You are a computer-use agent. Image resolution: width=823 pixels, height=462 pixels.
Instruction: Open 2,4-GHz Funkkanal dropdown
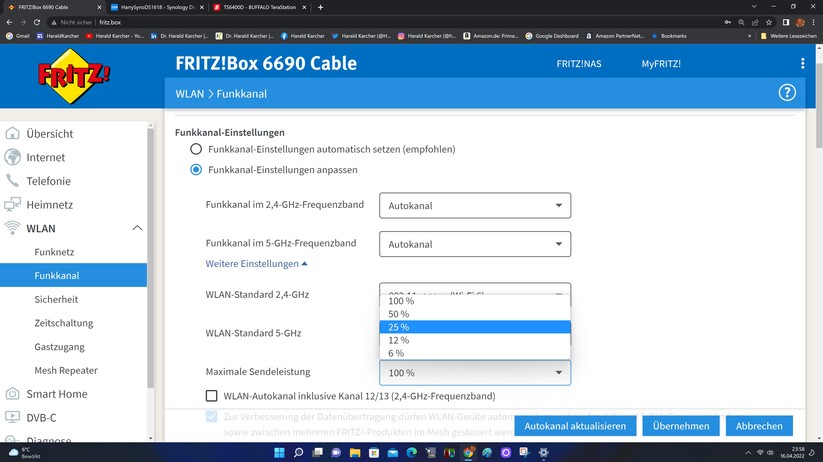[475, 206]
